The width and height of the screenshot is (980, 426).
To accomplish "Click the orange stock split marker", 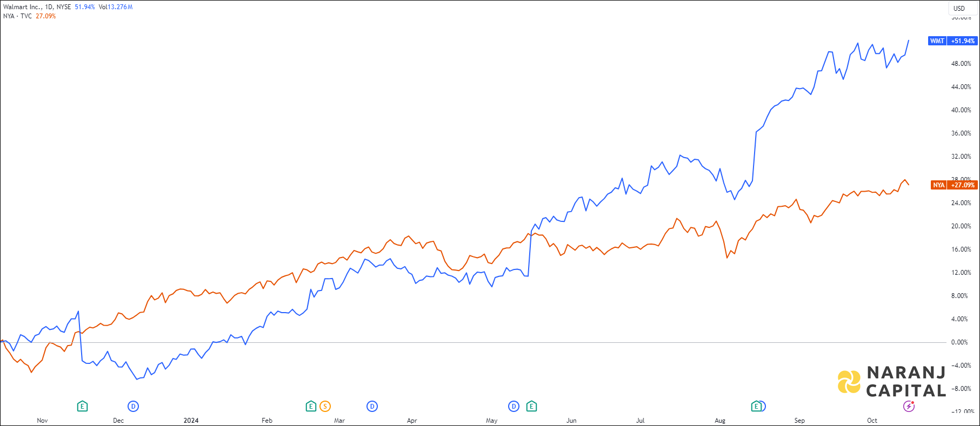I will click(x=325, y=406).
